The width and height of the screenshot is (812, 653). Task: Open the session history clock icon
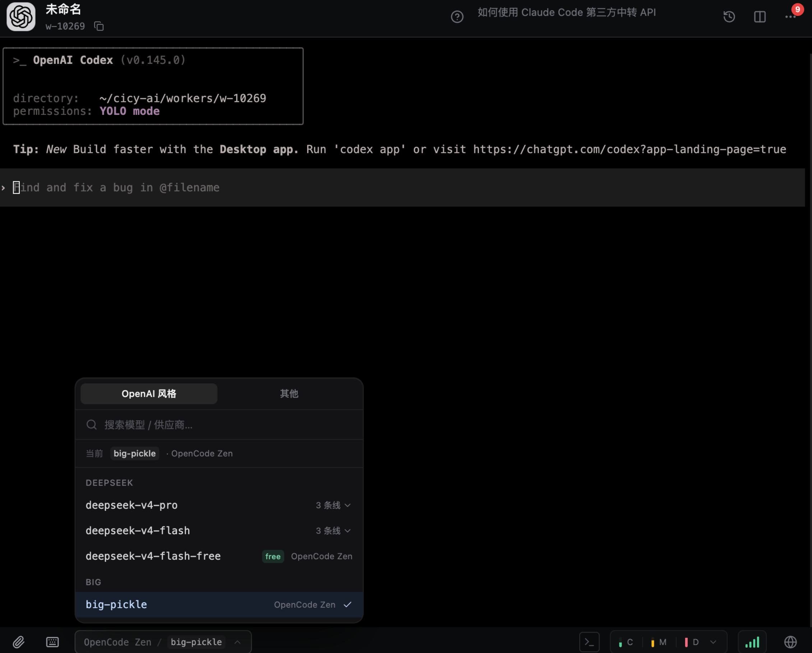tap(729, 17)
